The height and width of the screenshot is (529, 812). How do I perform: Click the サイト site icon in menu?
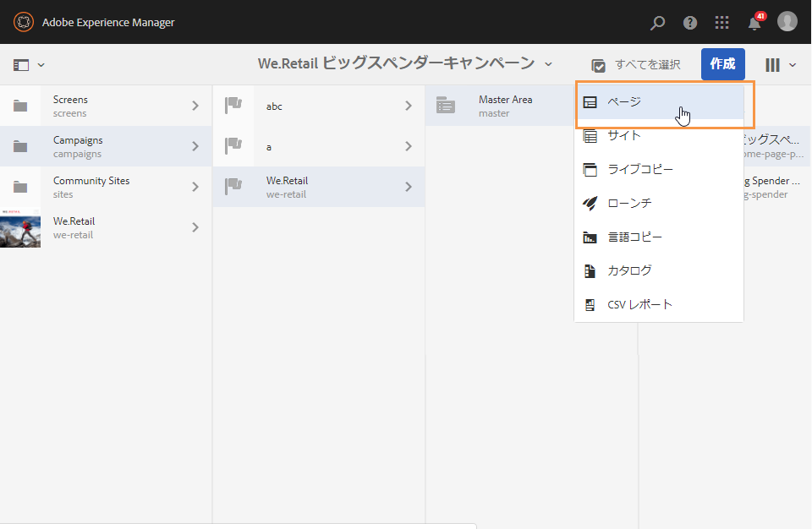[590, 136]
